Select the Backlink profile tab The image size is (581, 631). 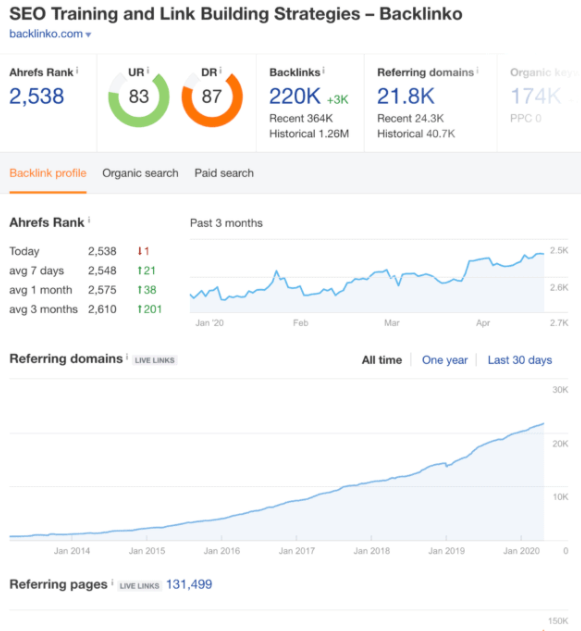(x=48, y=173)
